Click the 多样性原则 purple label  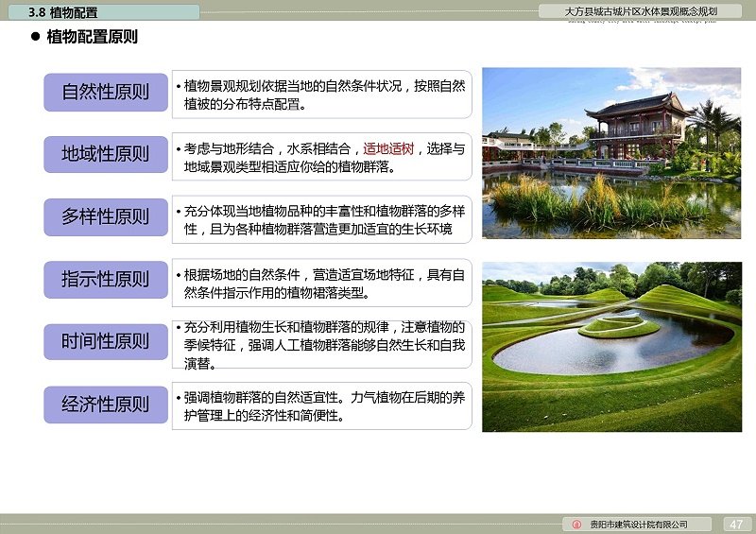pos(106,216)
